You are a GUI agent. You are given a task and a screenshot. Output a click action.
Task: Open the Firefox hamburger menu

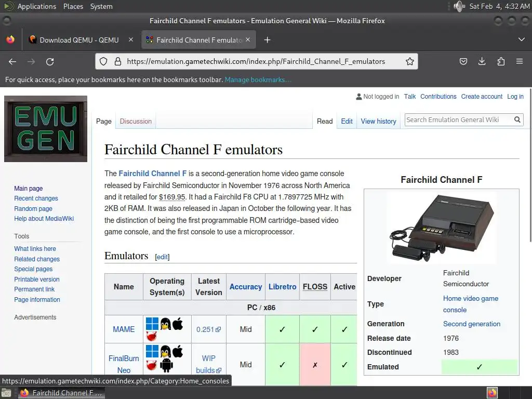[520, 61]
